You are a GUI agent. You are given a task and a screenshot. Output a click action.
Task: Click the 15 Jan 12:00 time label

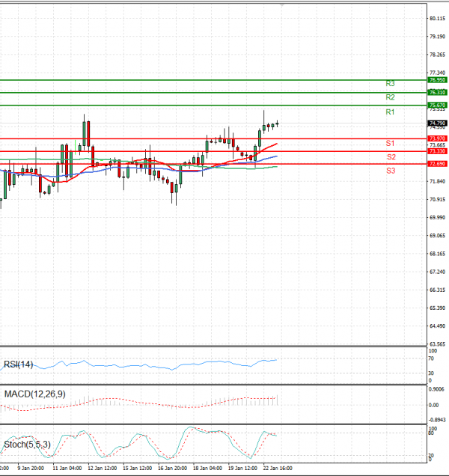pos(137,468)
